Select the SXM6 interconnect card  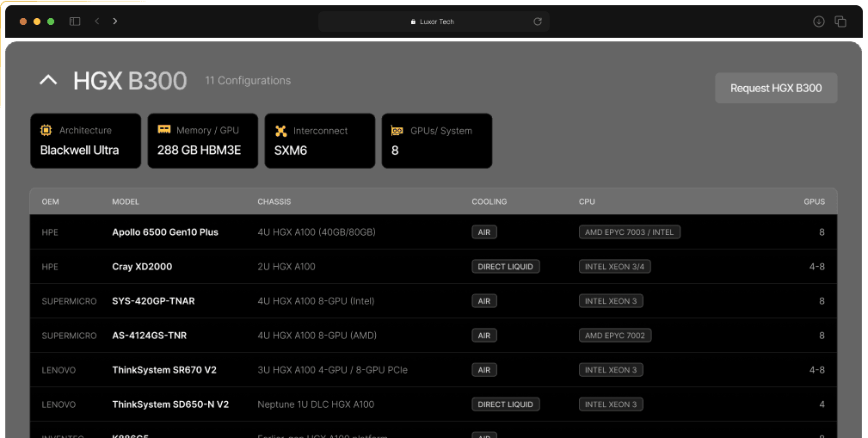320,140
